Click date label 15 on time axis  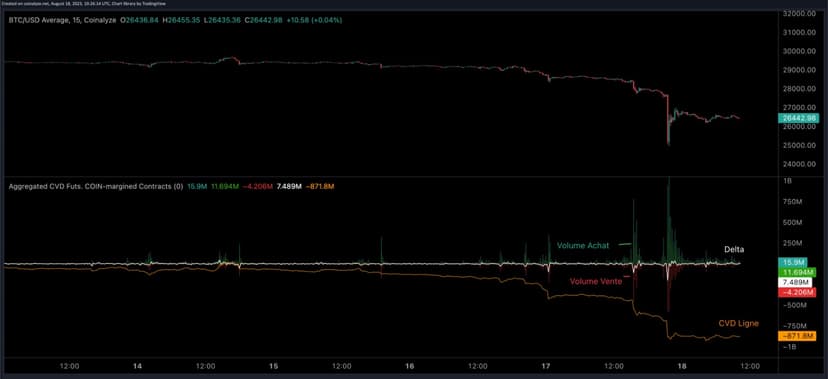(274, 365)
